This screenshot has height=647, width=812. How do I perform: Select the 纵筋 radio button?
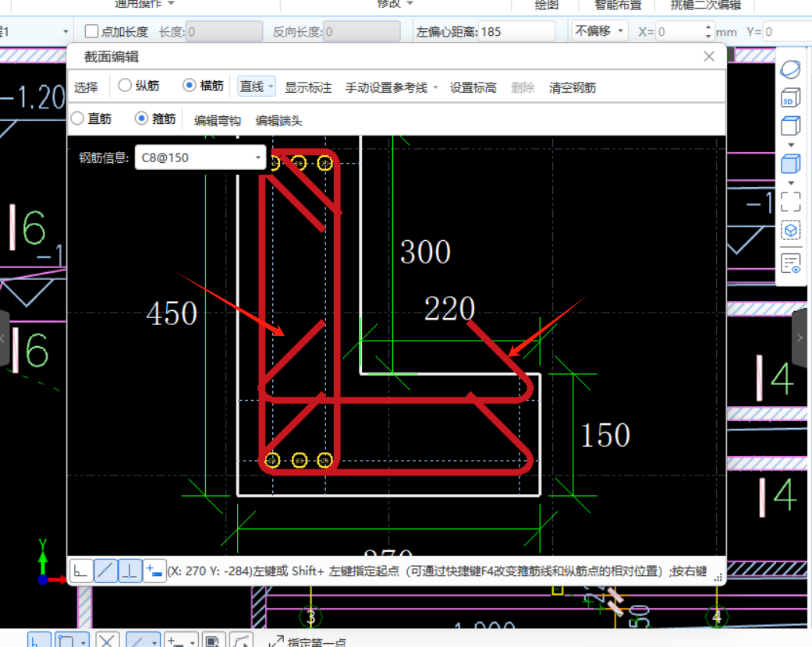tap(125, 85)
